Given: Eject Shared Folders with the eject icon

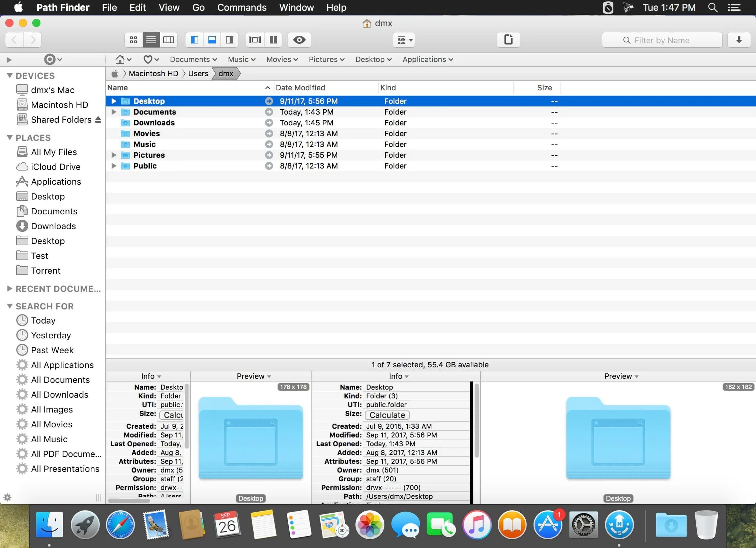Looking at the screenshot, I should tap(98, 120).
